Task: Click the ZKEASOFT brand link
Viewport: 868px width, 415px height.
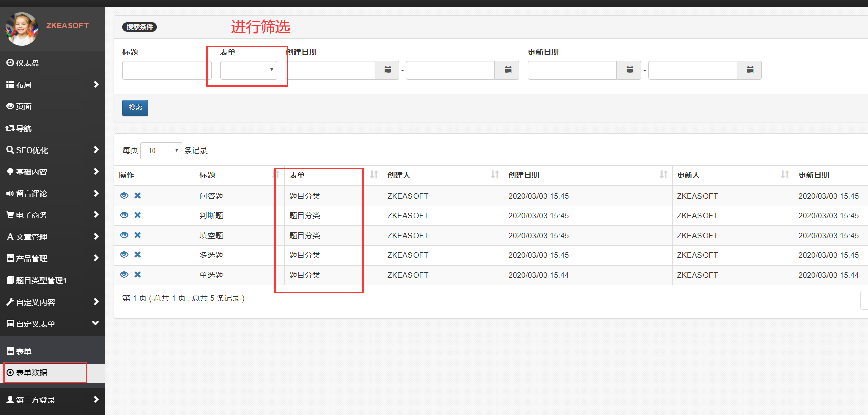Action: pos(67,25)
